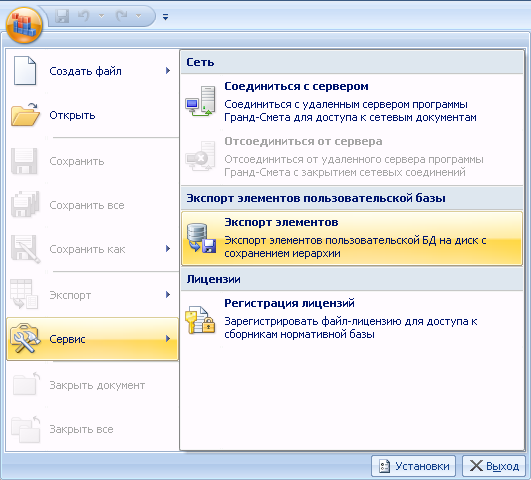
Task: Click the undo arrow in quick access toolbar
Action: click(x=83, y=16)
